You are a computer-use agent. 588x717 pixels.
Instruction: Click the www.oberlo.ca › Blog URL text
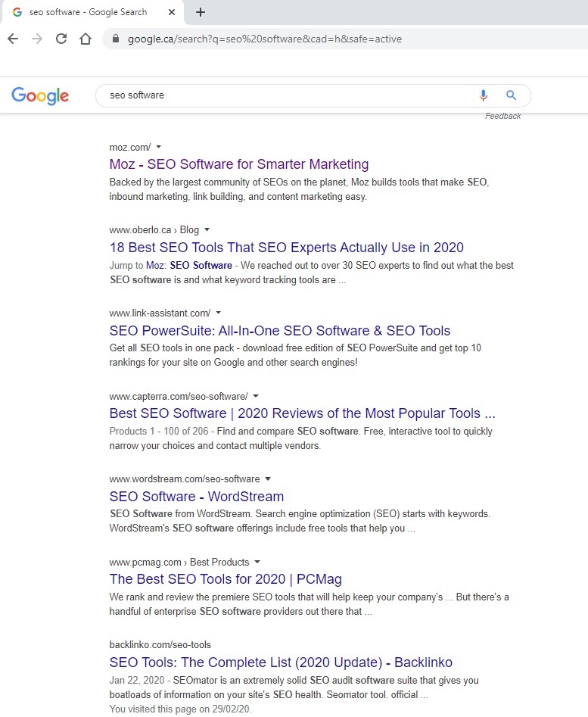tap(154, 230)
